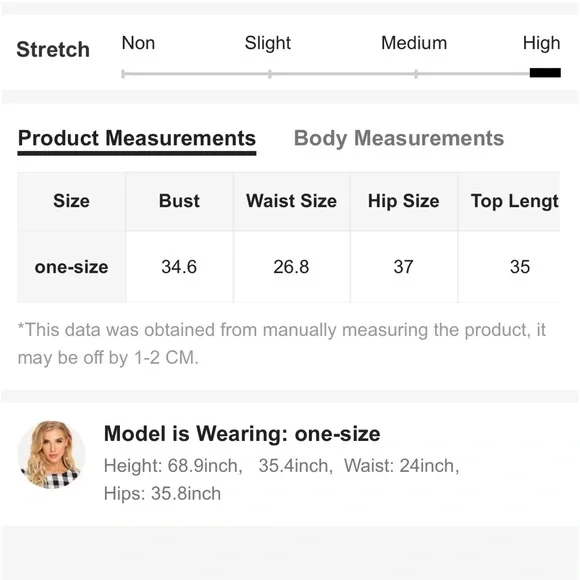
Task: Select the High stretch label
Action: click(542, 43)
